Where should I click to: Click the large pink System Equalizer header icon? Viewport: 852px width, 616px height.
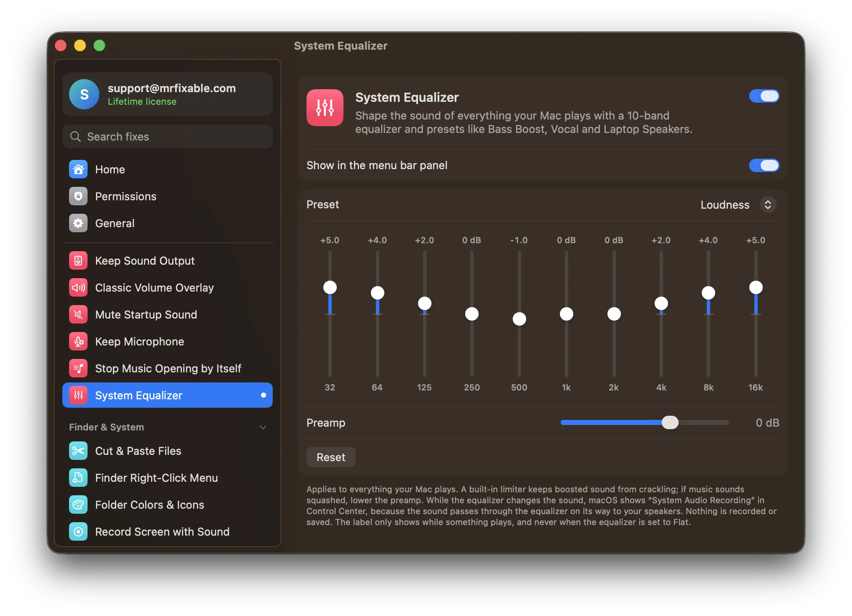coord(325,108)
